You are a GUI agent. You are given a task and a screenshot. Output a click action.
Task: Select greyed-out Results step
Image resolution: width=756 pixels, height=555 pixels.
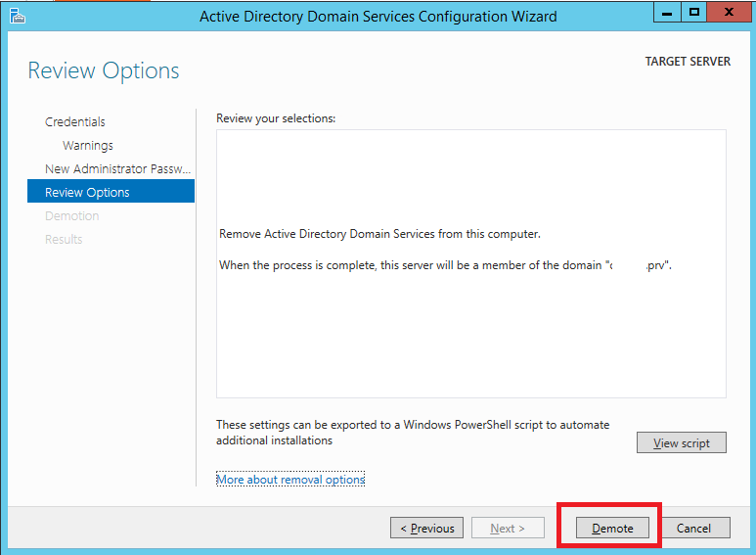[64, 240]
